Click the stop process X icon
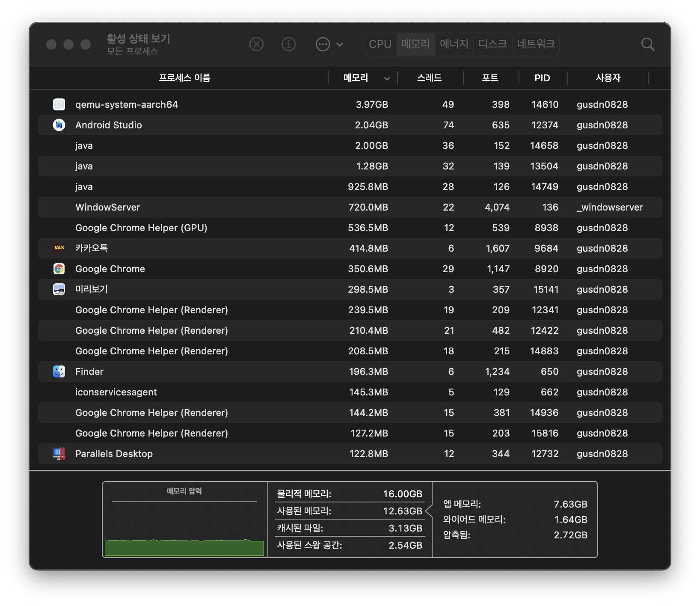Image resolution: width=700 pixels, height=606 pixels. (x=256, y=44)
